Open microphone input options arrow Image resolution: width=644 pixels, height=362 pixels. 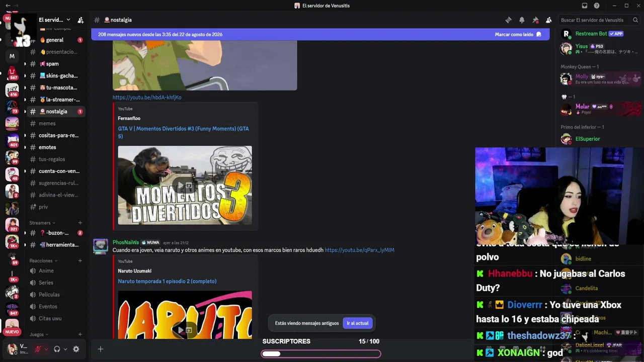pos(46,349)
